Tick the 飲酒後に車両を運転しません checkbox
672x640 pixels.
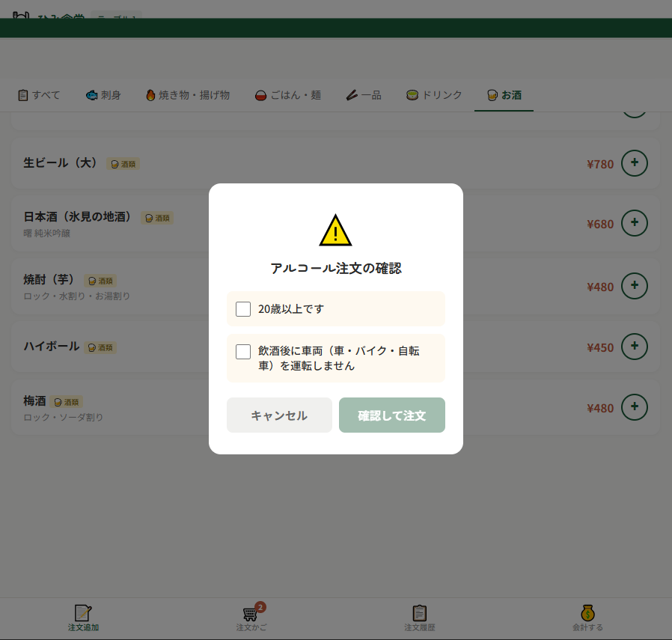pyautogui.click(x=243, y=352)
